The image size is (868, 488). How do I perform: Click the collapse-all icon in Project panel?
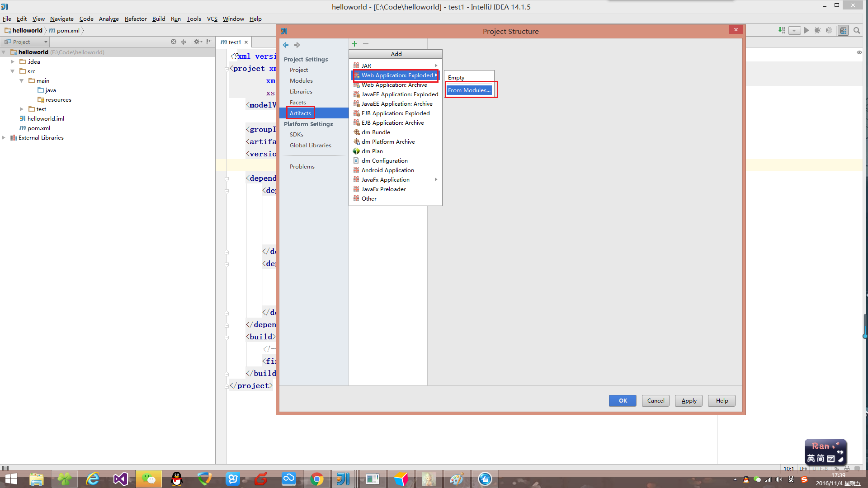(183, 42)
